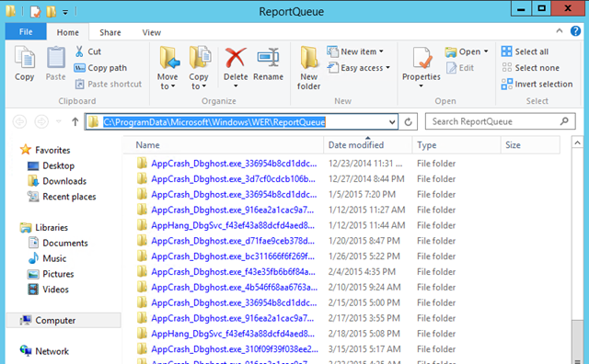Collapse the ribbon with the chevron arrow
This screenshot has height=364, width=589.
tap(560, 31)
